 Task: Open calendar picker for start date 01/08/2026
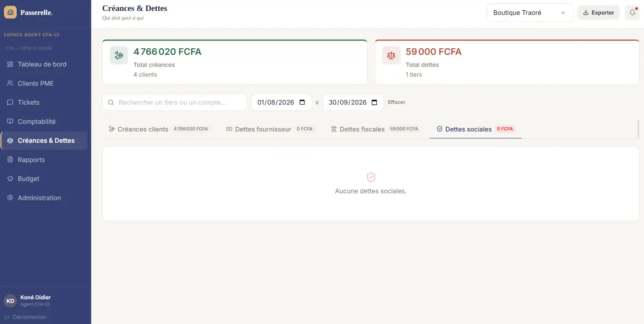302,102
